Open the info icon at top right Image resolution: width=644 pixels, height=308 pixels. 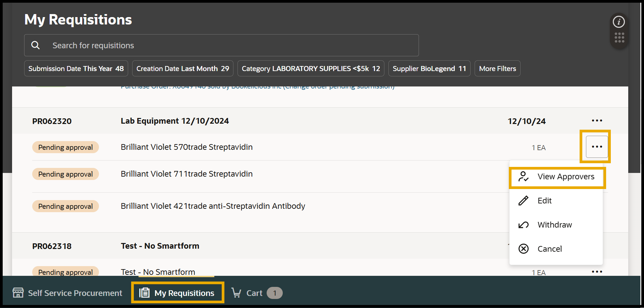[619, 22]
